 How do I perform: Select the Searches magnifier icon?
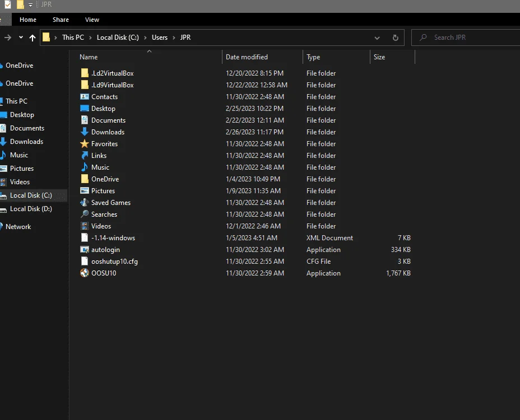coord(85,214)
